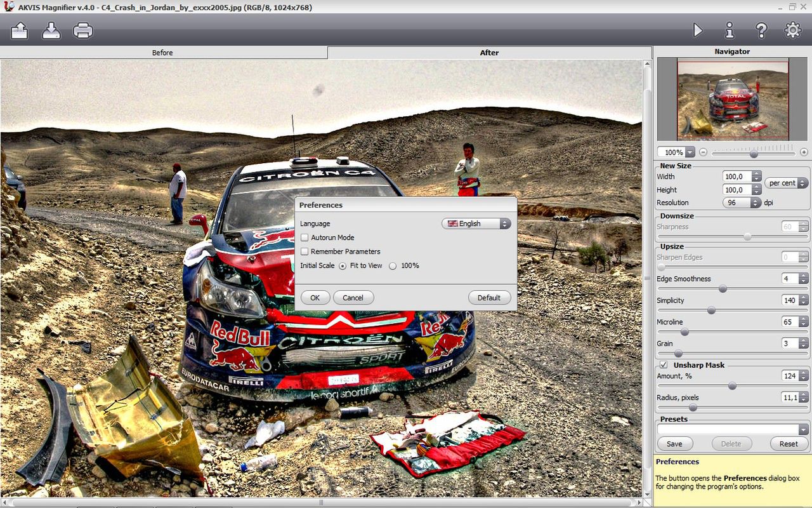The width and height of the screenshot is (812, 508).
Task: Click Default in the Preferences dialog
Action: click(x=489, y=298)
